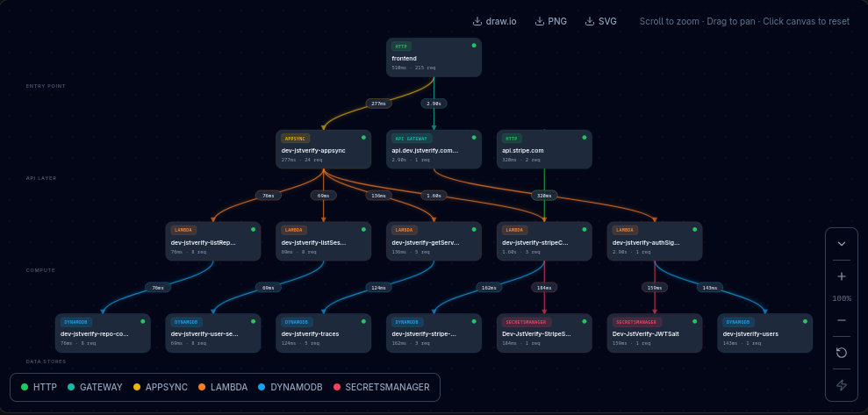
Task: Click the LAMBDA badge on dev-jstverify-listRep node
Action: point(183,230)
